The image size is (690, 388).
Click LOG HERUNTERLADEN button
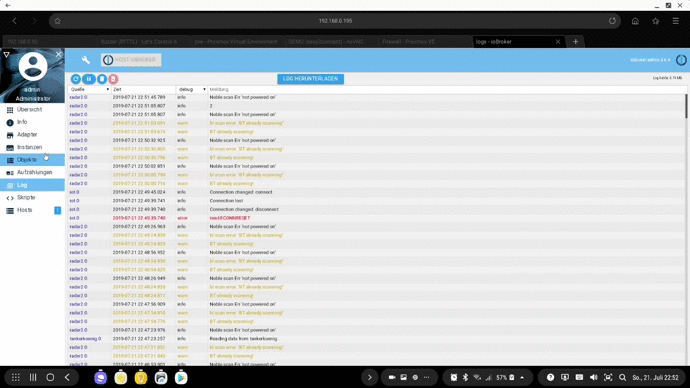click(311, 79)
